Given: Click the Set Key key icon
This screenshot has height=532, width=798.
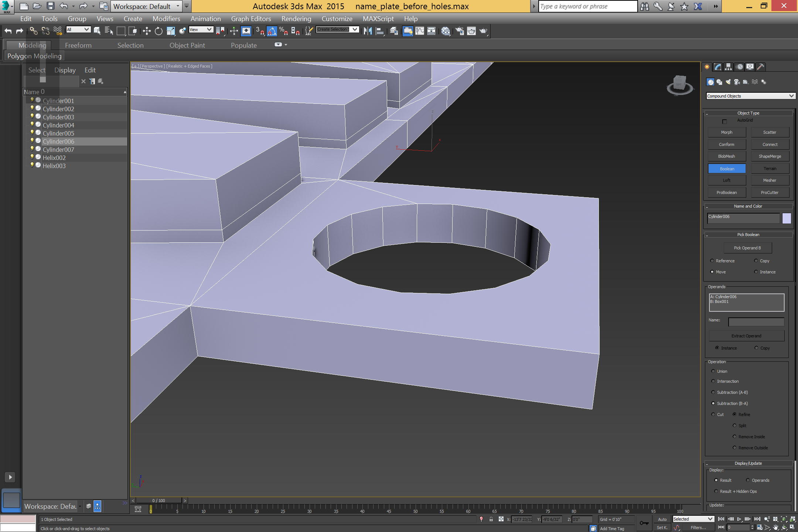Looking at the screenshot, I should pos(644,523).
